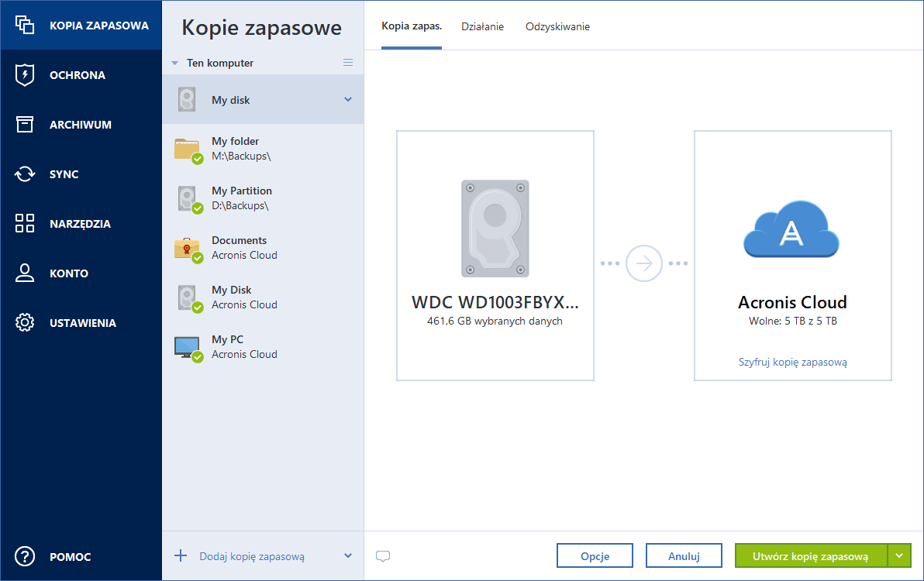Open the Ochrona shield icon
924x581 pixels.
(x=25, y=75)
